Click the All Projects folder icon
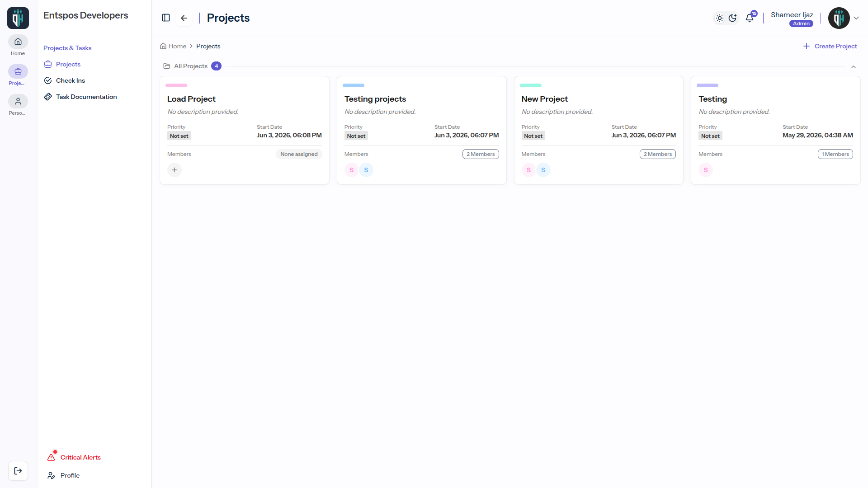This screenshot has height=488, width=868. tap(167, 66)
